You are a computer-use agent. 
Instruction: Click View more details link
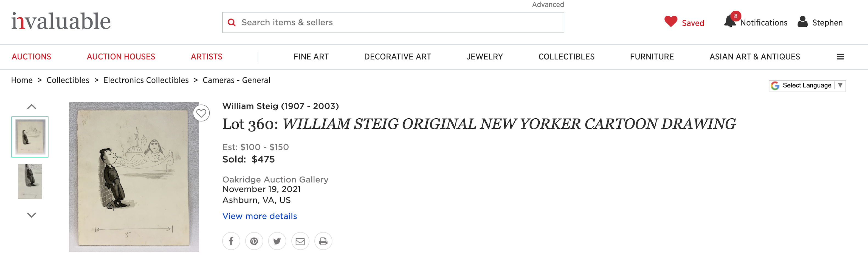(x=260, y=216)
